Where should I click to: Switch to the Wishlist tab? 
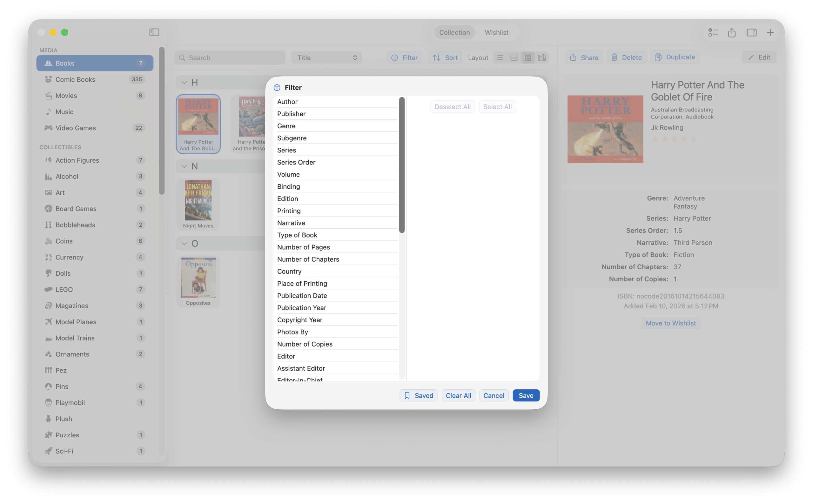click(x=496, y=32)
